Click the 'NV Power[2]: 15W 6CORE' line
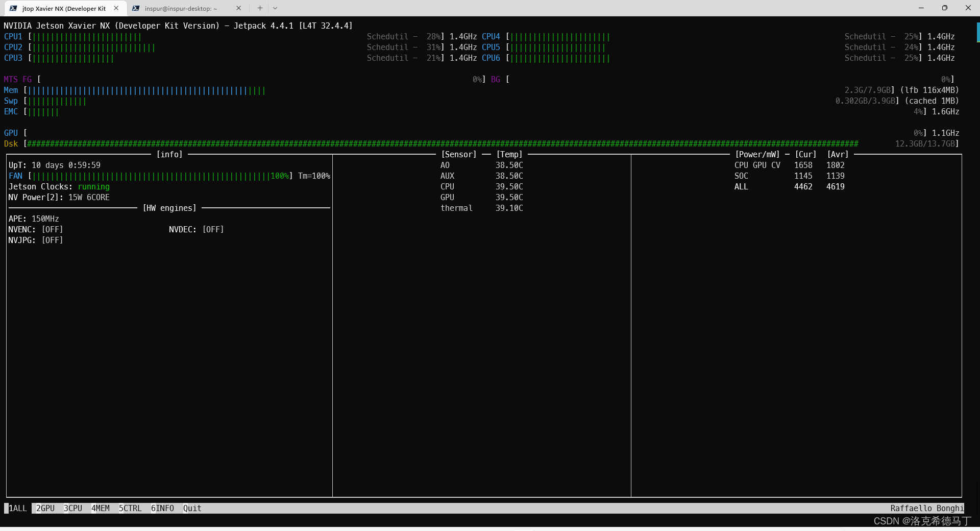This screenshot has width=980, height=531. click(59, 198)
